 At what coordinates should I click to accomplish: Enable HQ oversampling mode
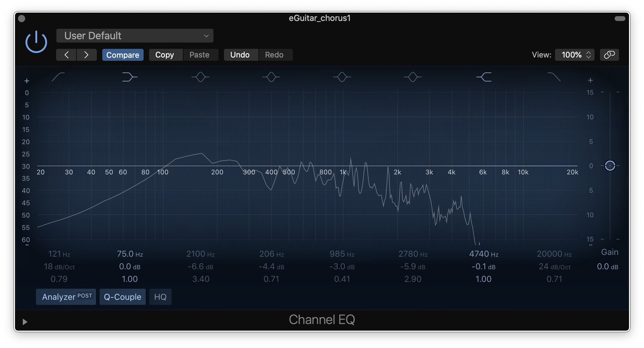coord(160,297)
